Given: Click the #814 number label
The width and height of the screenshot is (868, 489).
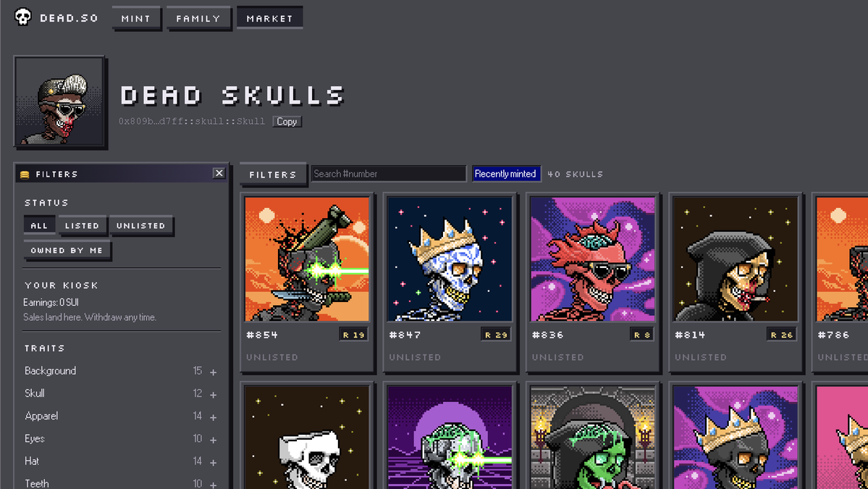Looking at the screenshot, I should (x=691, y=335).
